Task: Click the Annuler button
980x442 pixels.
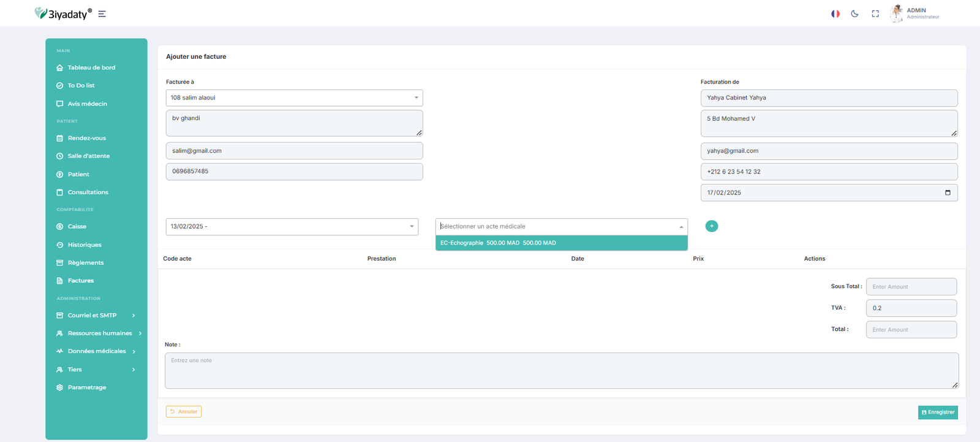Action: coord(184,411)
